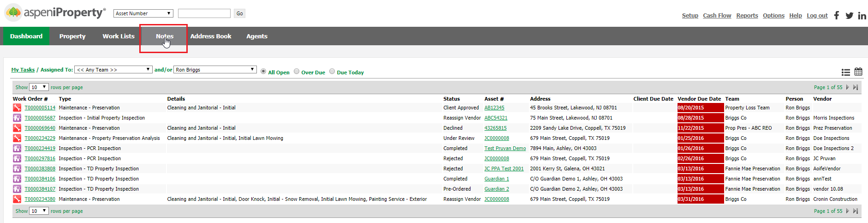Open asset JC PPA Test 2001

(x=504, y=169)
